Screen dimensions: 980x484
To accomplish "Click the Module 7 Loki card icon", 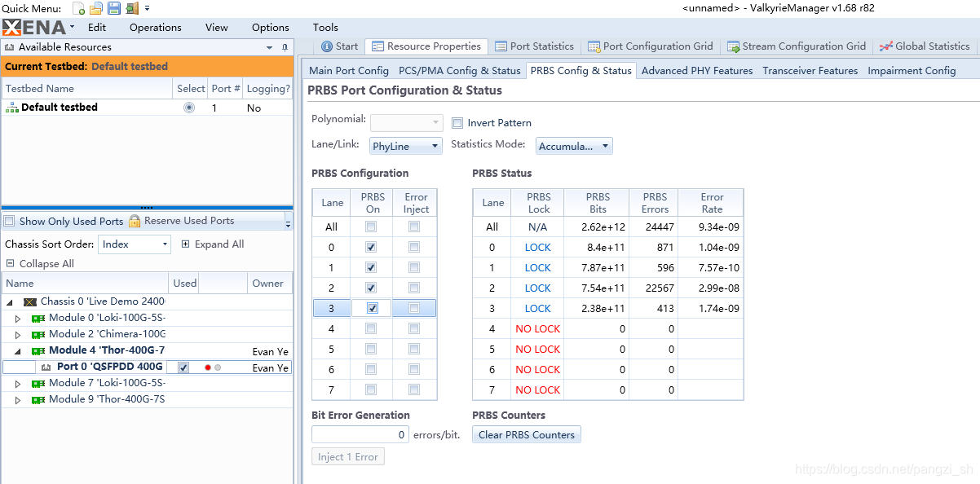I will click(x=38, y=383).
